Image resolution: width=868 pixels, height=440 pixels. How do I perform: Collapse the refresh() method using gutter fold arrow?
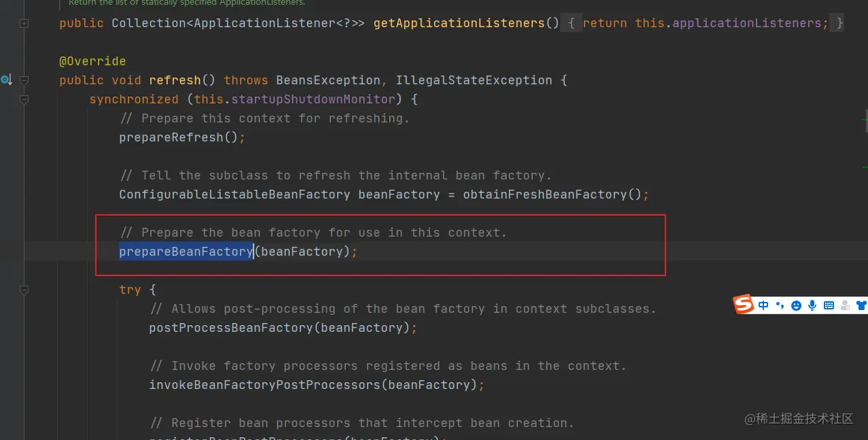click(24, 80)
